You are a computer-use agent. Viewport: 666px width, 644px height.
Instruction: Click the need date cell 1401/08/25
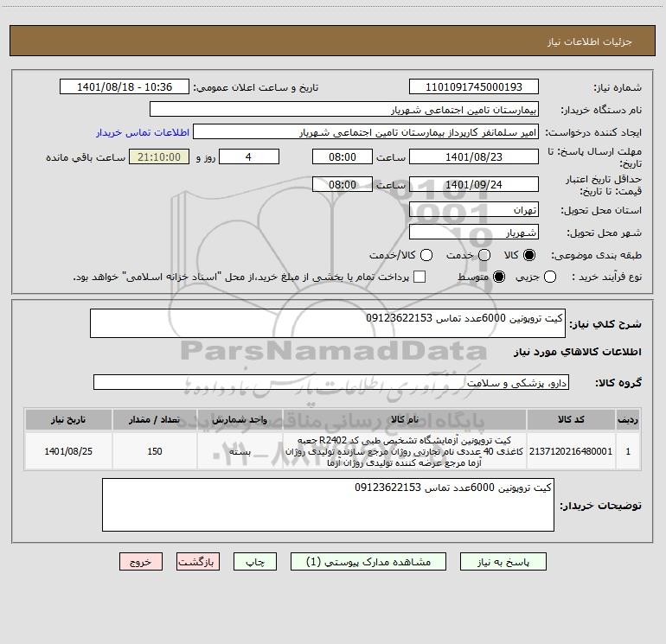[x=68, y=451]
